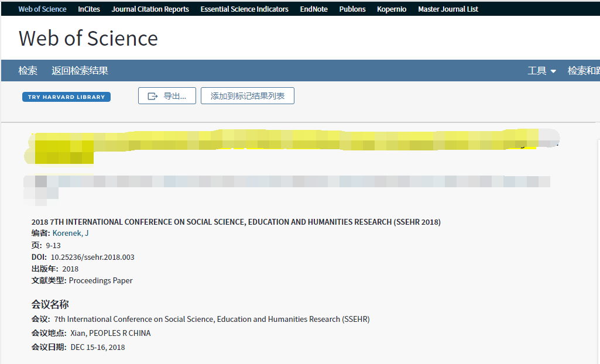The image size is (600, 364).
Task: Open Master Journal List link
Action: pyautogui.click(x=448, y=9)
